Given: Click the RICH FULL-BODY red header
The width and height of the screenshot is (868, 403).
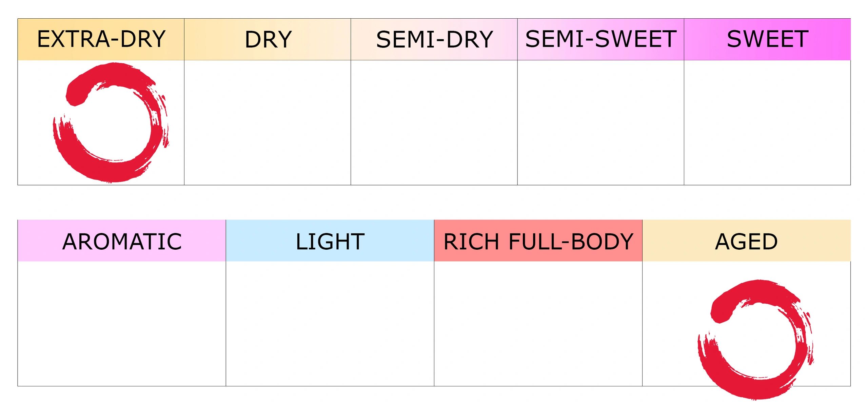Looking at the screenshot, I should click(x=538, y=241).
